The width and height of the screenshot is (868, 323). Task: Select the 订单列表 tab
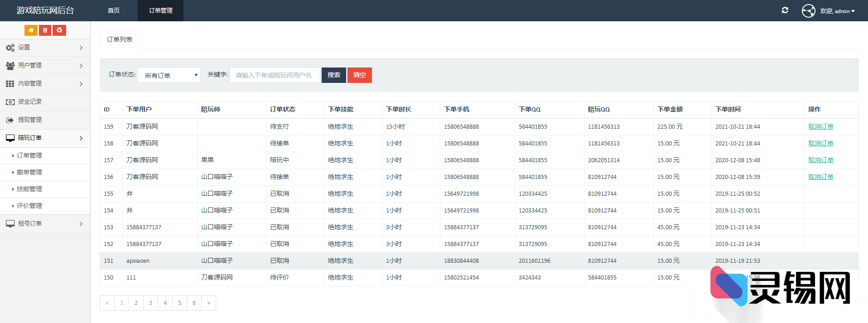point(120,40)
